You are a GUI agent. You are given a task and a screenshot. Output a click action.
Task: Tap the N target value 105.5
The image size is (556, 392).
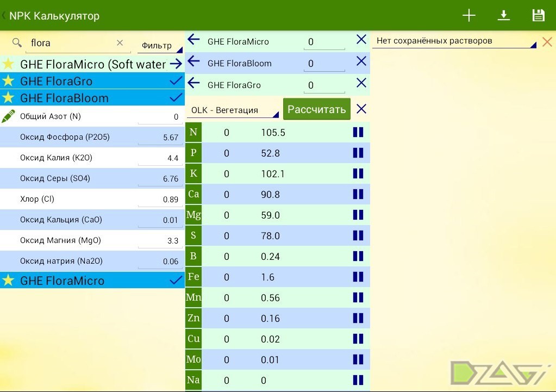273,133
